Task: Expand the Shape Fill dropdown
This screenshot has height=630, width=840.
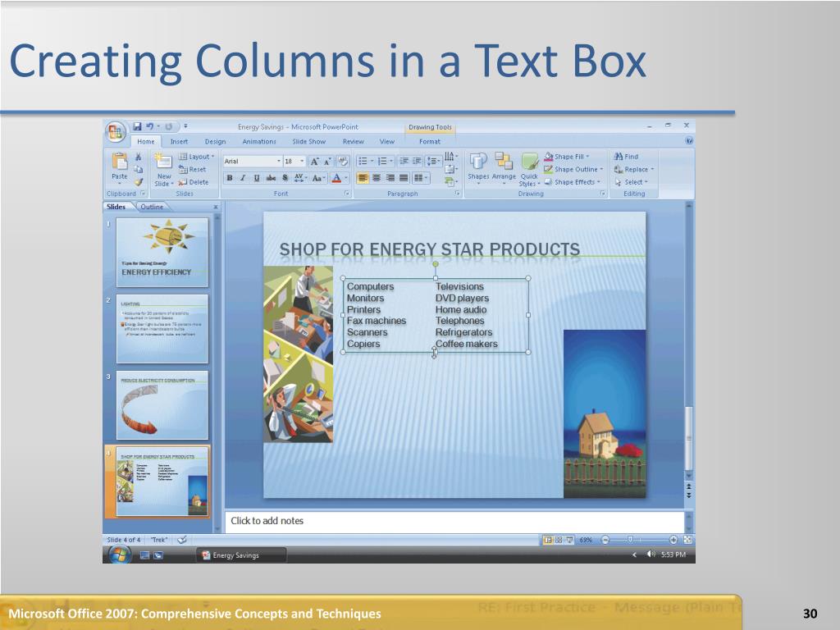Action: tap(566, 157)
